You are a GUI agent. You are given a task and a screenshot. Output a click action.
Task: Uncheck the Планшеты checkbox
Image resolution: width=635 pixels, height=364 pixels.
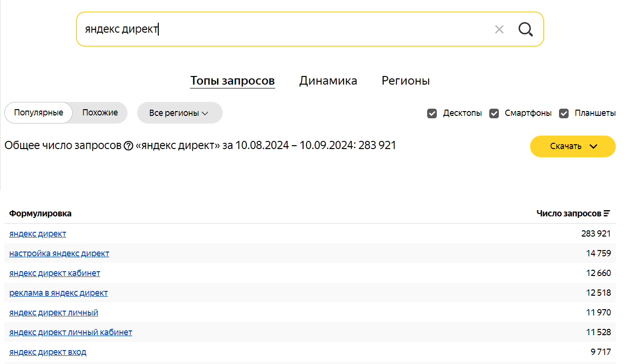(564, 113)
